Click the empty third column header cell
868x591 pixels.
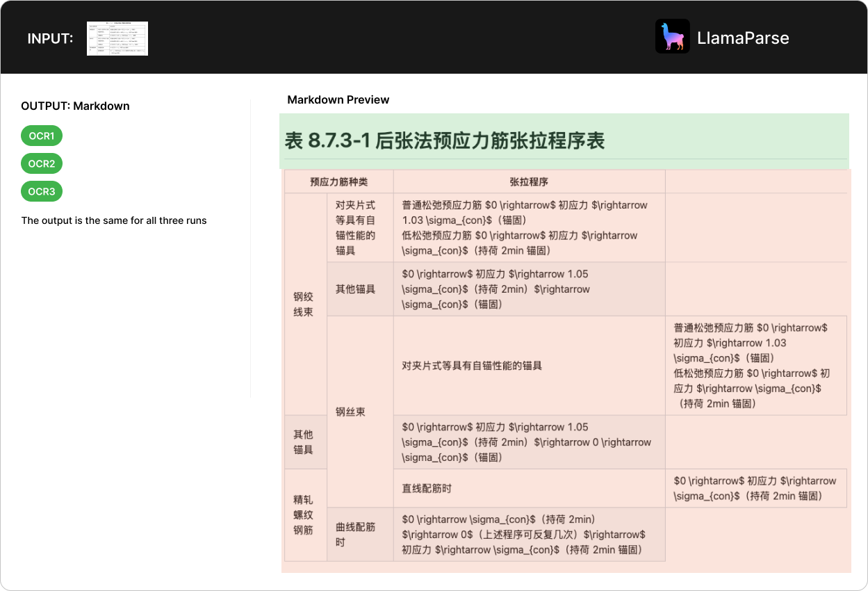point(755,182)
